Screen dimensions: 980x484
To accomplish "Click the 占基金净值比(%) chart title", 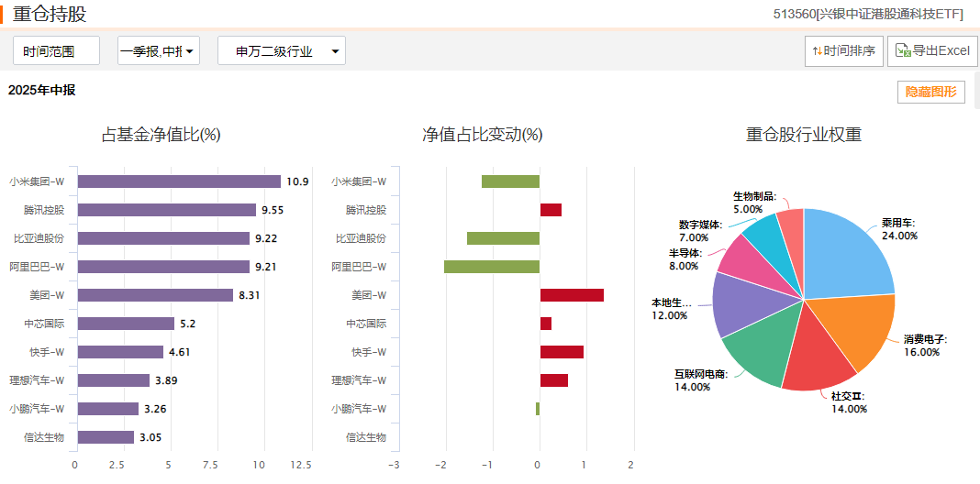I will (161, 134).
